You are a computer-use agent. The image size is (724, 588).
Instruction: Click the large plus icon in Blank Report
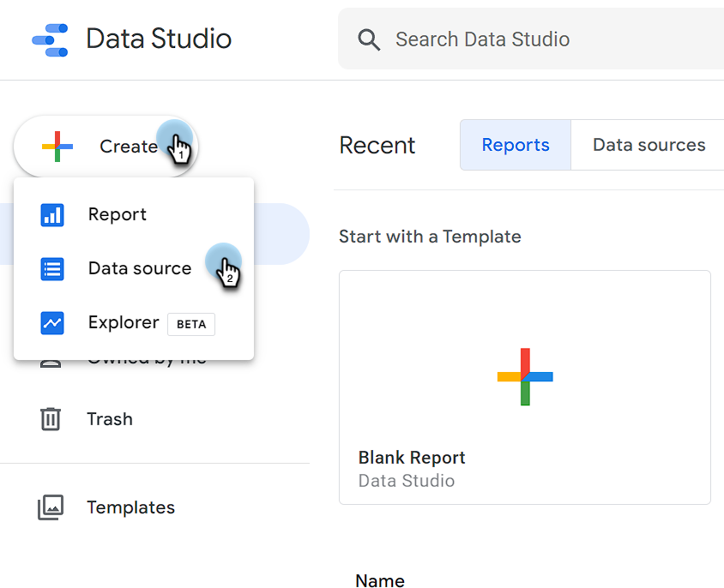525,376
